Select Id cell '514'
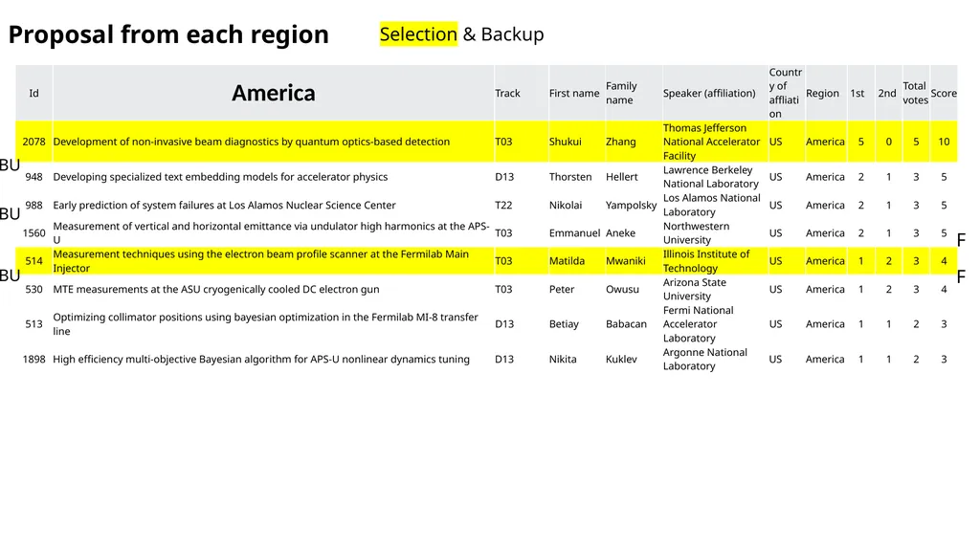This screenshot has width=980, height=550. coord(33,261)
